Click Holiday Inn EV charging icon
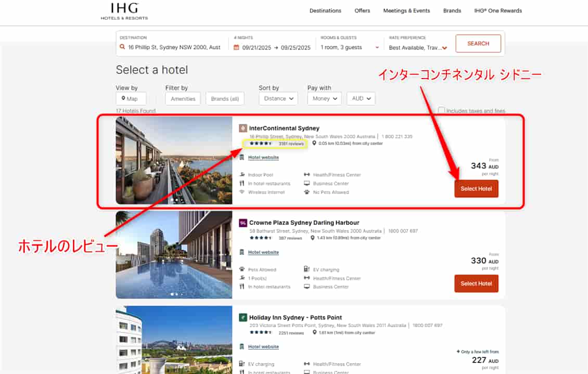588x374 pixels. (x=242, y=364)
